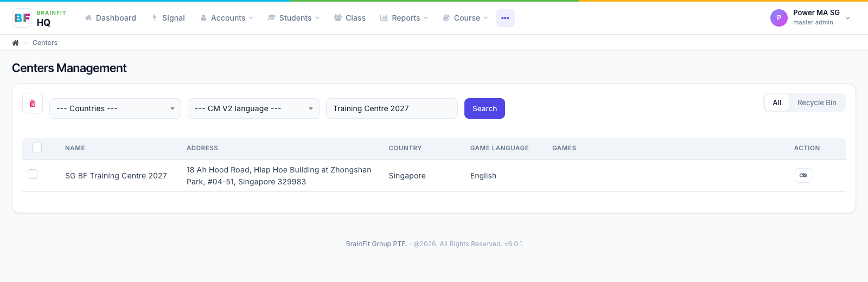Click the ADDRESS column header

[x=202, y=148]
